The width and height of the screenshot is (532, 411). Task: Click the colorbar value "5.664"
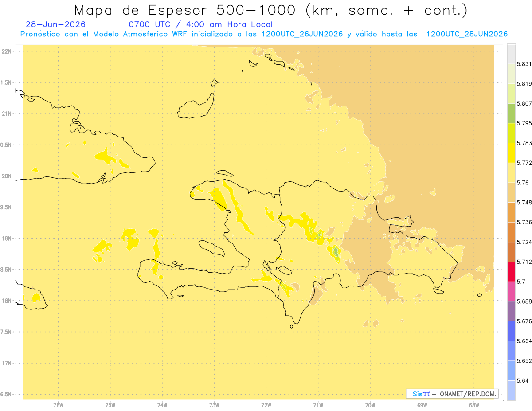(x=524, y=341)
